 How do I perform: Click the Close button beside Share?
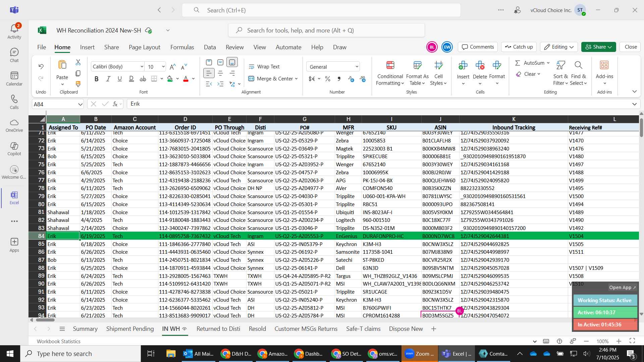click(x=631, y=47)
